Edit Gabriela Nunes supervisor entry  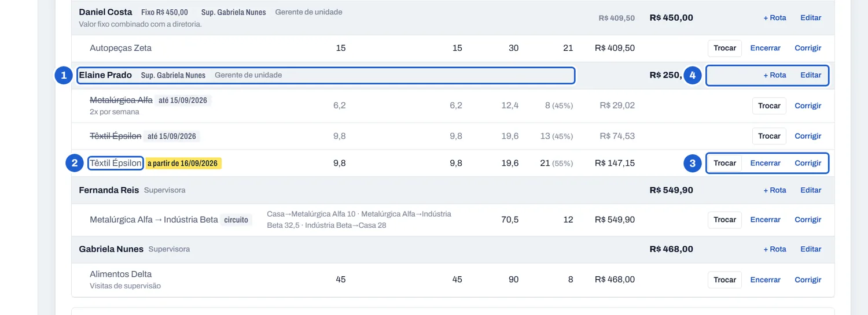coord(811,249)
